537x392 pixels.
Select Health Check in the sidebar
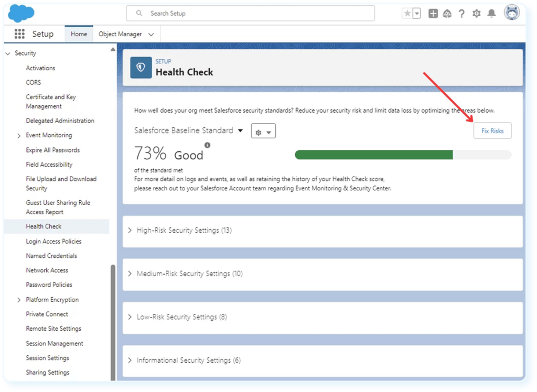tap(57, 226)
